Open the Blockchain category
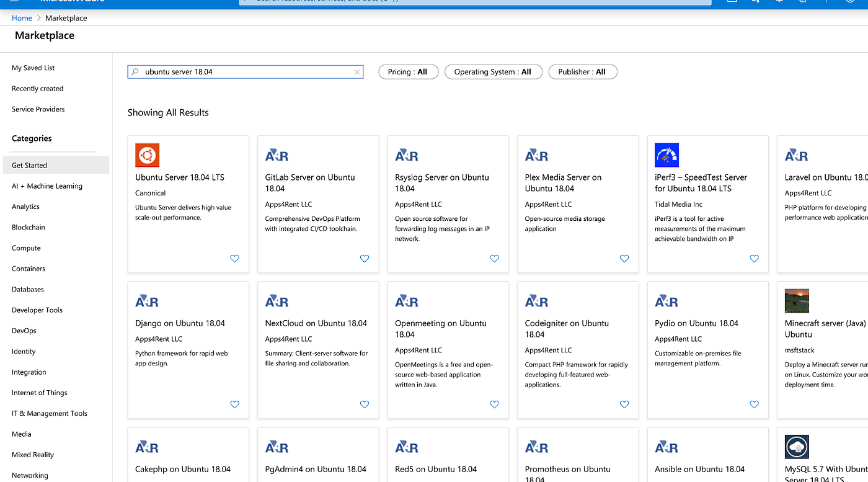Screen dimensions: 868x482 29,227
